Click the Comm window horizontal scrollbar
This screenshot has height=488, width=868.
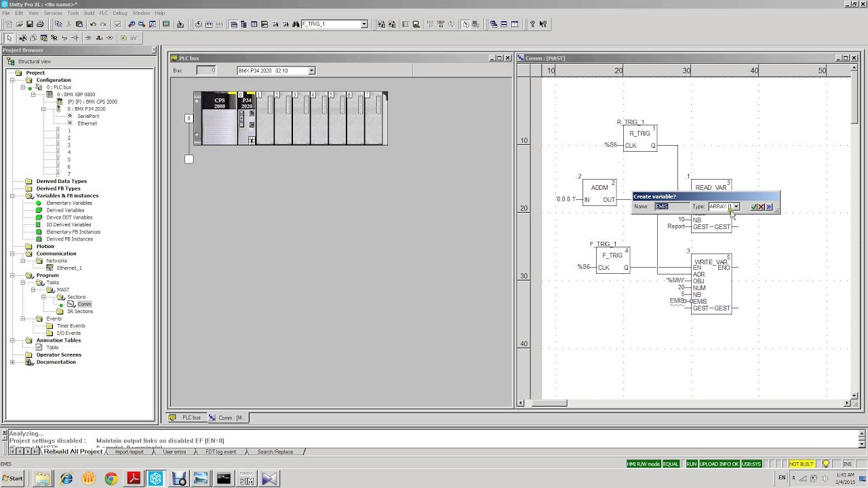685,403
